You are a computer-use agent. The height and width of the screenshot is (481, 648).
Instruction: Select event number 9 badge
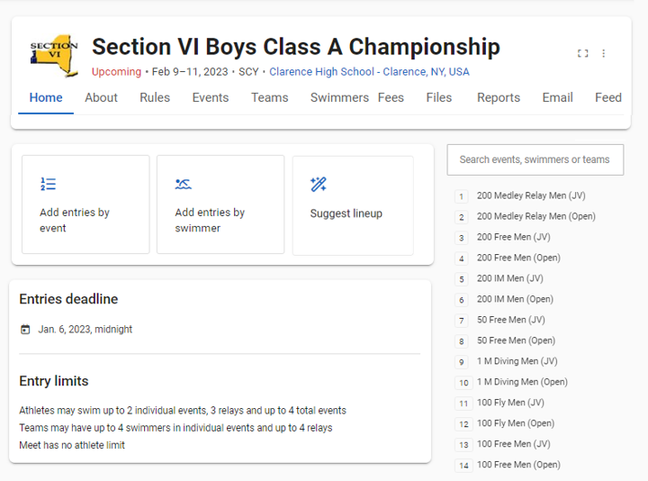[462, 362]
